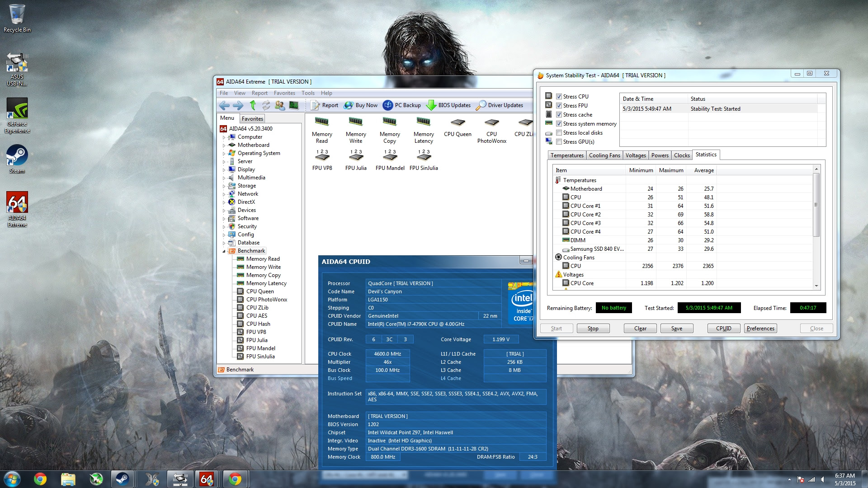Switch to the Favorites tab
The image size is (868, 488).
tap(252, 118)
